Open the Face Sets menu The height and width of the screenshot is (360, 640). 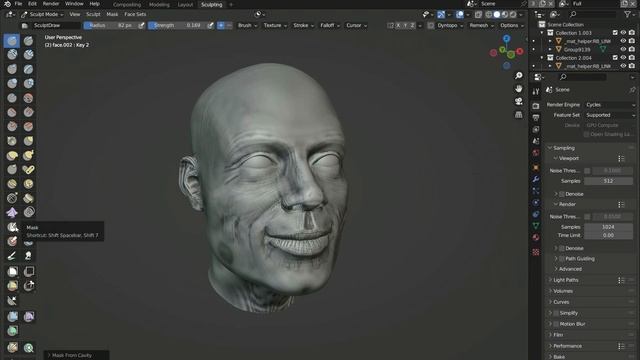click(x=135, y=14)
